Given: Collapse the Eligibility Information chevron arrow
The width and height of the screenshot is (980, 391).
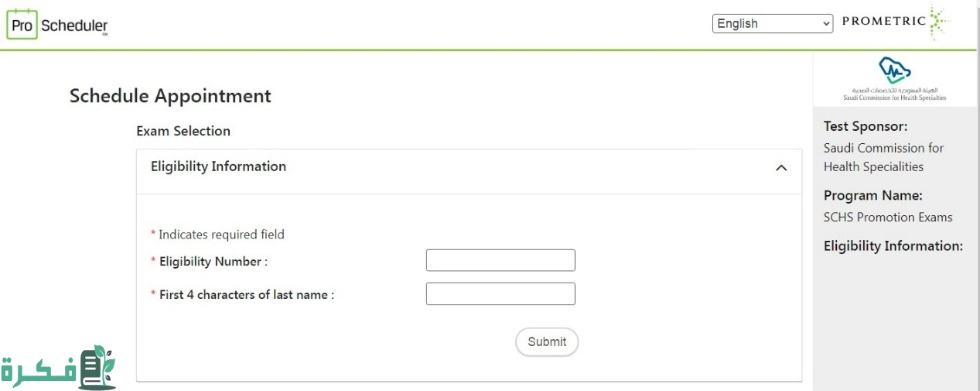Looking at the screenshot, I should 781,168.
